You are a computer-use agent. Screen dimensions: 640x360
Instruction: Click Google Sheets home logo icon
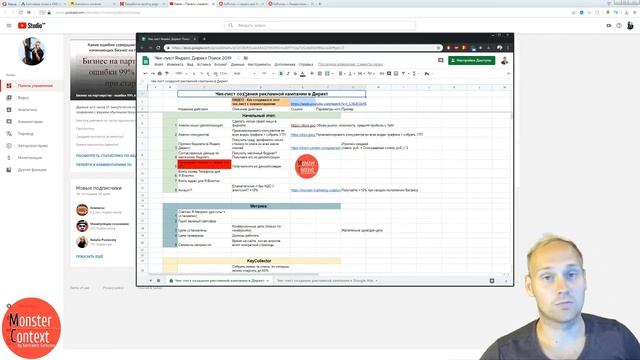[x=146, y=61]
